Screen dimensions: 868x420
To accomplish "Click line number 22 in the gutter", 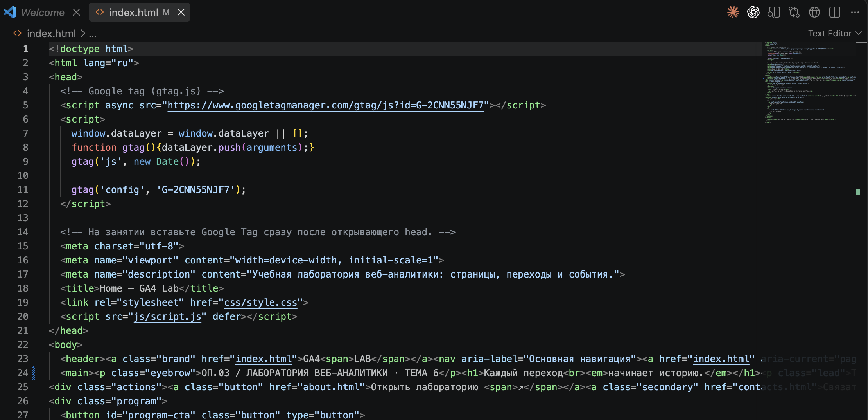I will tap(23, 345).
